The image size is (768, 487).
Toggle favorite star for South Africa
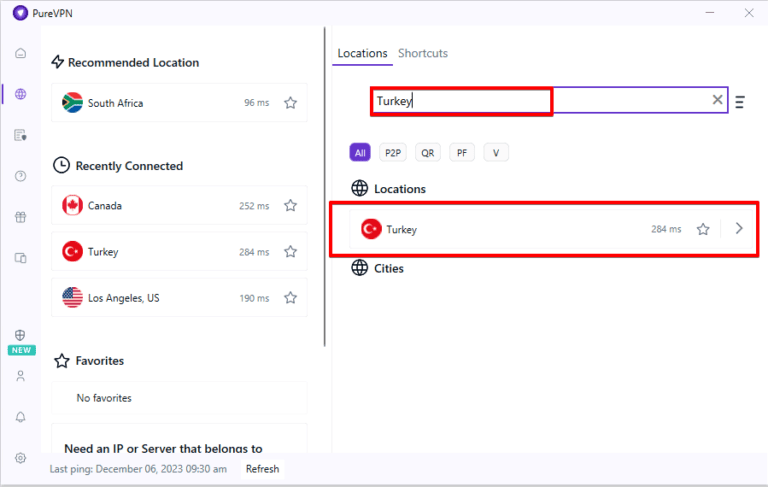(x=290, y=103)
